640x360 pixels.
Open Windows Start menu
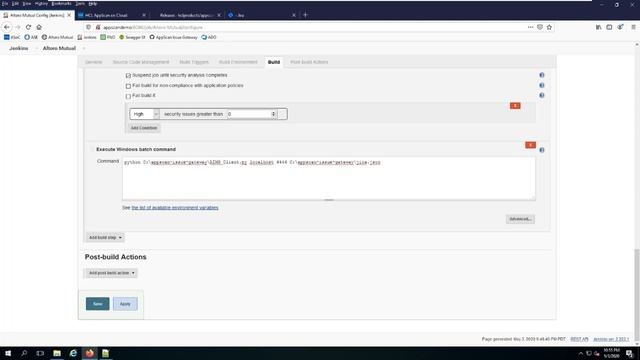click(x=8, y=353)
